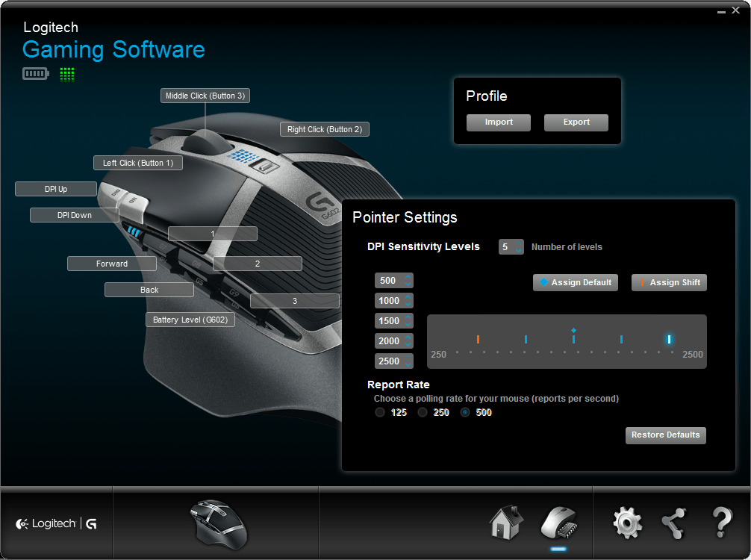Open the settings gear icon

(x=627, y=523)
